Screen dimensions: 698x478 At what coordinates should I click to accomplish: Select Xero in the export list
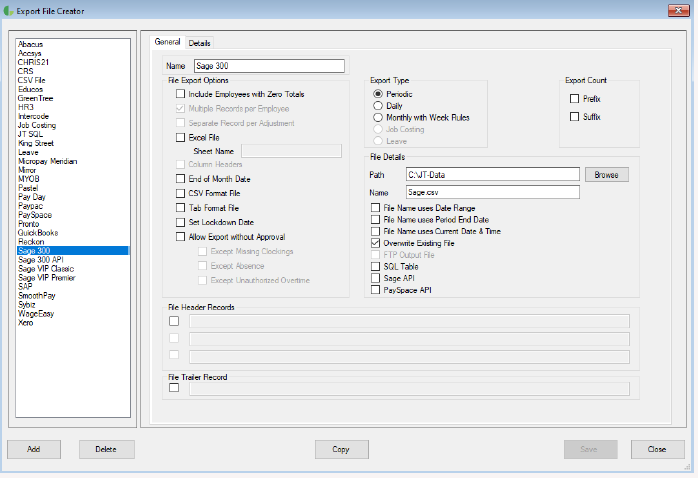[x=73, y=323]
